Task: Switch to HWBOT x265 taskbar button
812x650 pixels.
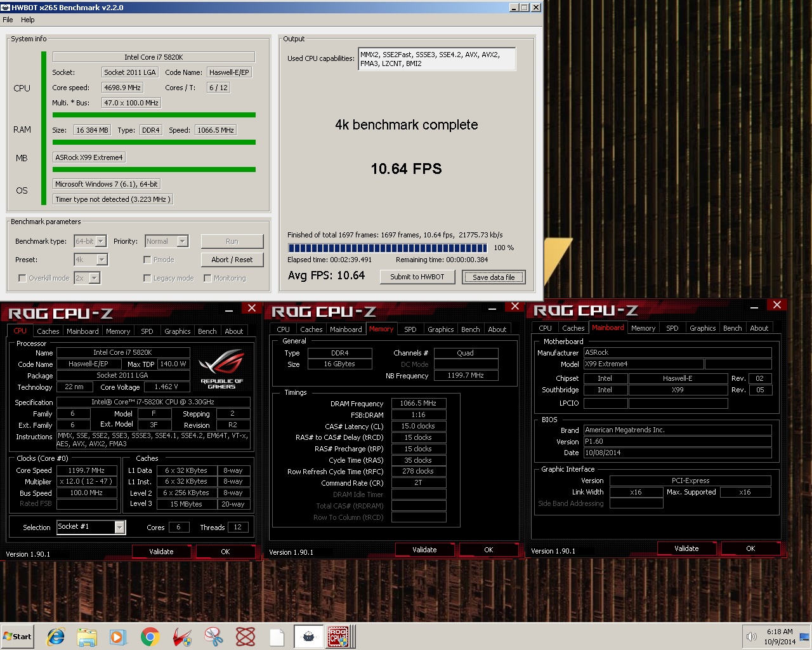Action: [308, 637]
